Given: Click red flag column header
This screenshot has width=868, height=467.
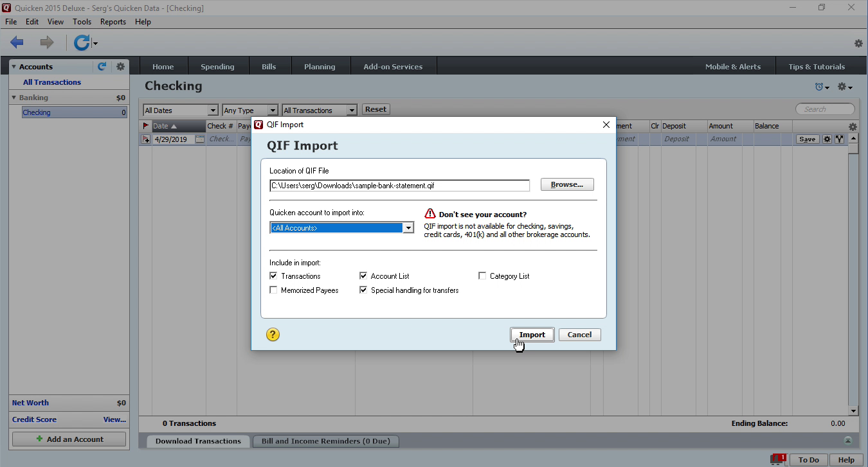Looking at the screenshot, I should (x=146, y=126).
